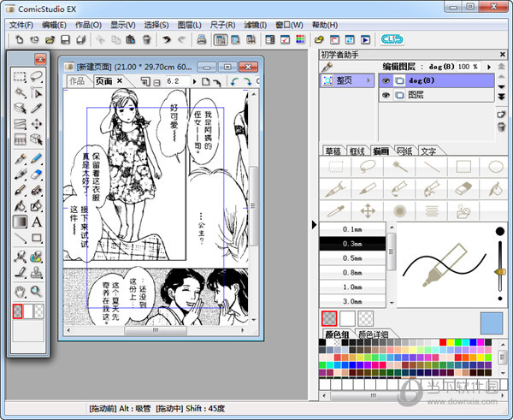Select the blue pencil tool in toolbox

coord(37,159)
